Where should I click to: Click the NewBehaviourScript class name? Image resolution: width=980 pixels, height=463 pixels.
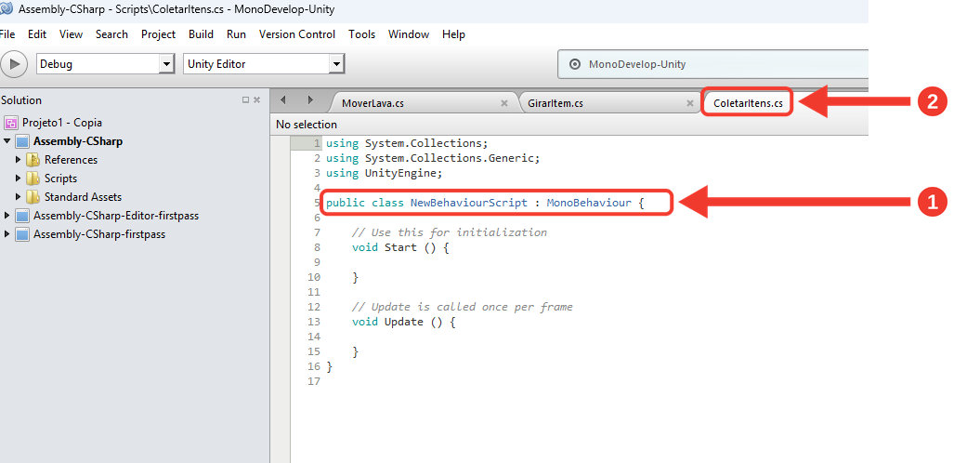(469, 203)
